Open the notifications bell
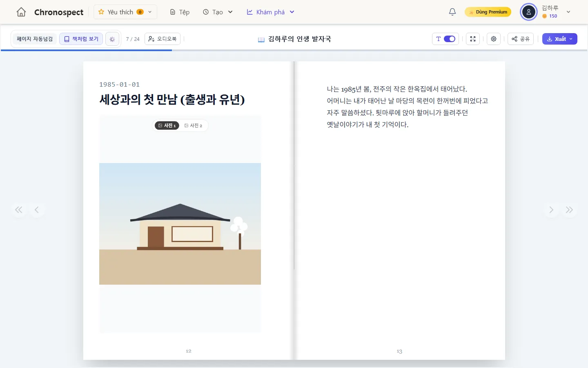588x368 pixels. [452, 12]
